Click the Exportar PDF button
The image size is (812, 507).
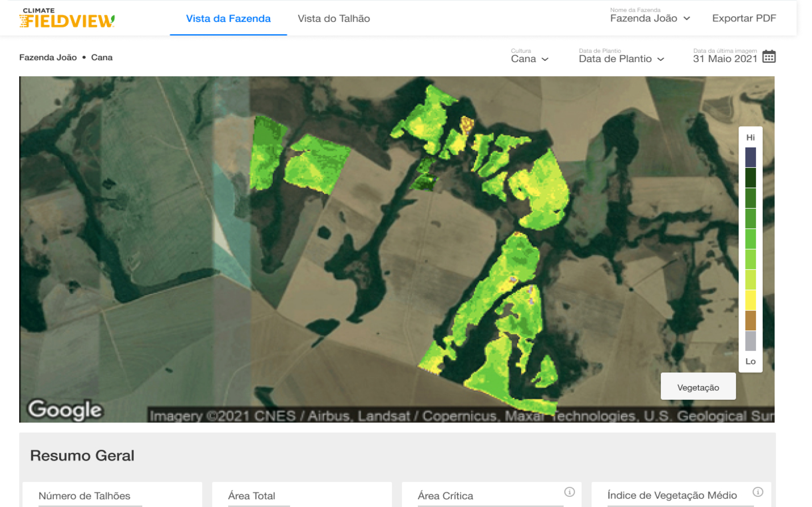[x=744, y=18]
